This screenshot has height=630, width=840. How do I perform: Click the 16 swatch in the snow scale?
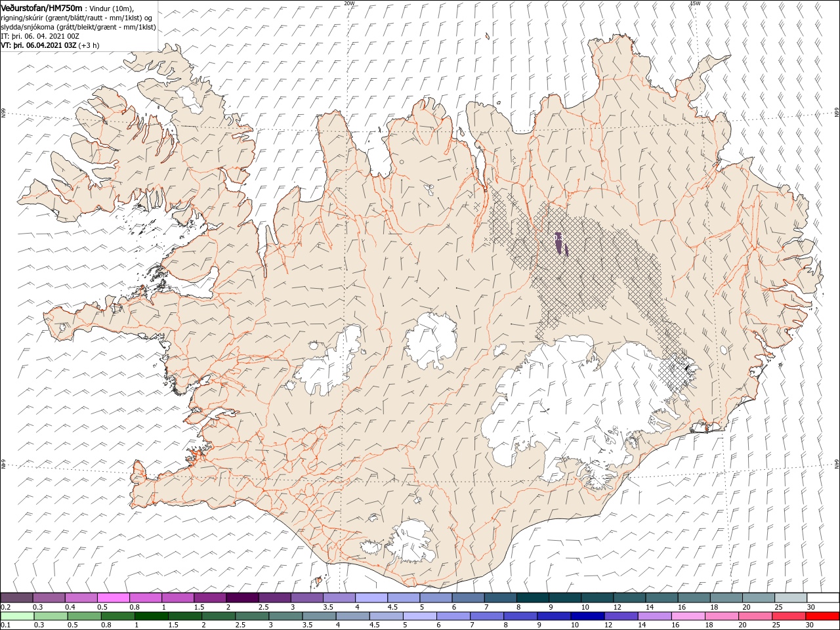coord(694,597)
